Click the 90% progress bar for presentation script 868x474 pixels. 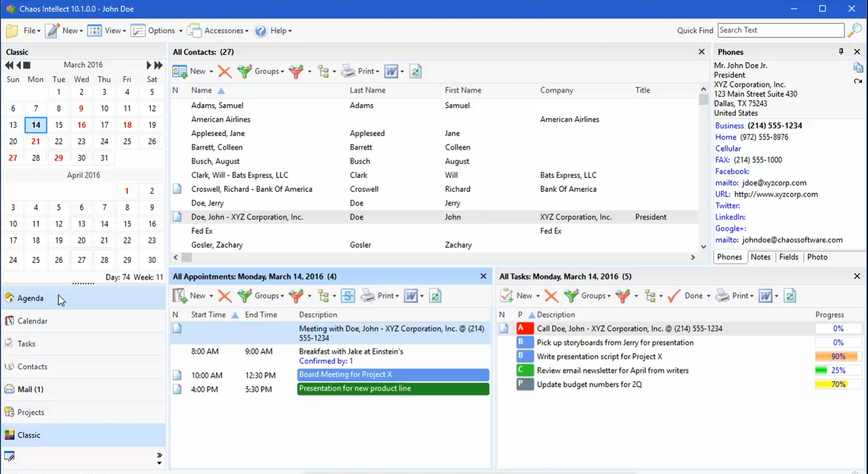coord(838,357)
